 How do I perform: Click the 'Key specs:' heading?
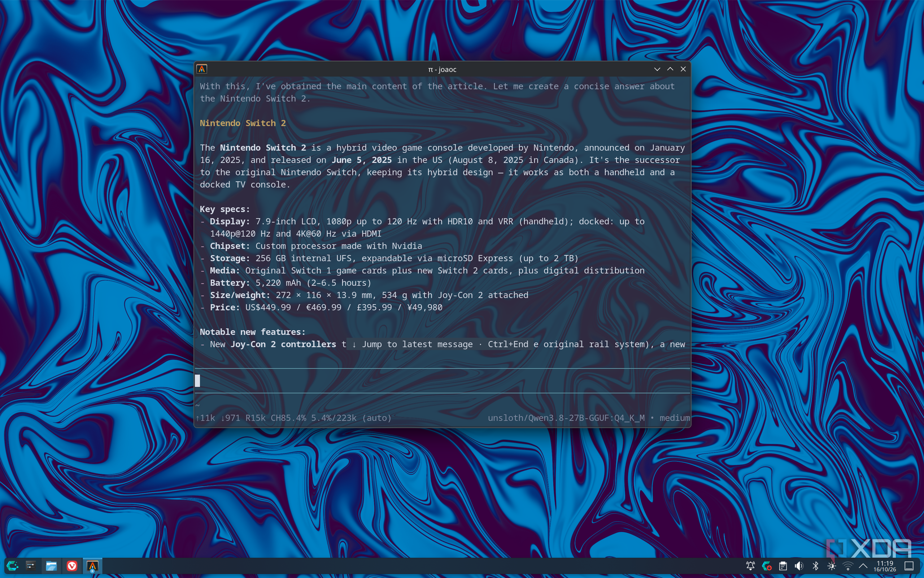pos(225,209)
